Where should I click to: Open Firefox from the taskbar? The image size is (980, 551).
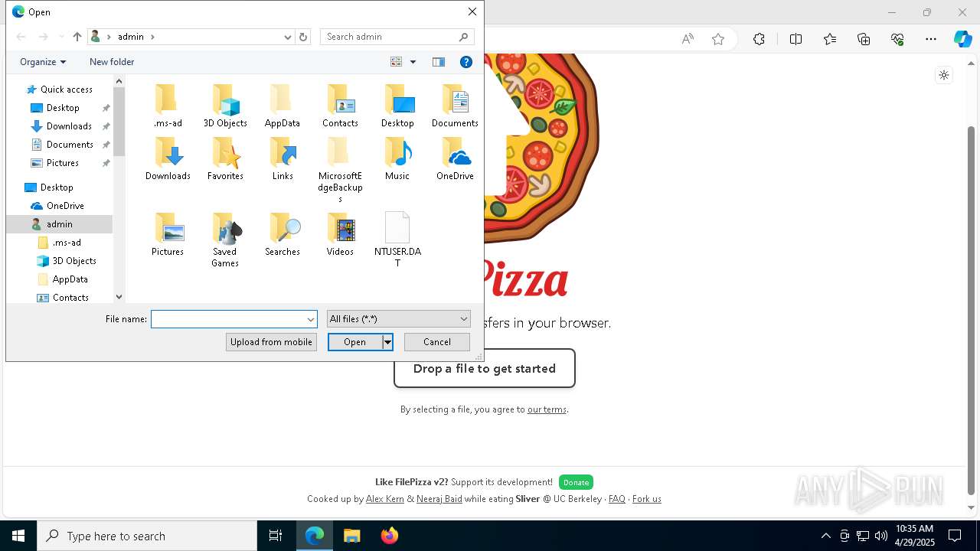[390, 536]
